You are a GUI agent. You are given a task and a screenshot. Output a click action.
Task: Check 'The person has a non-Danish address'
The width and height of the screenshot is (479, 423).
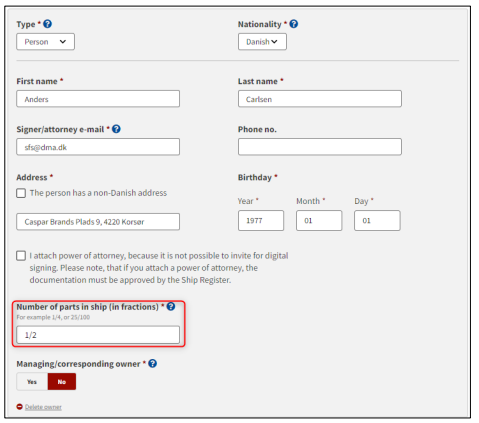(21, 193)
